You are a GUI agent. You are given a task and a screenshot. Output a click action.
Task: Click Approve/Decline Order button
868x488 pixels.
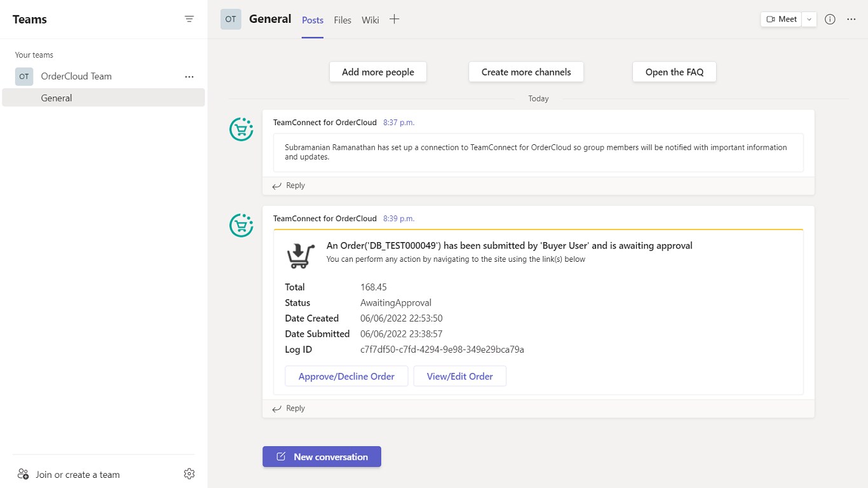346,376
